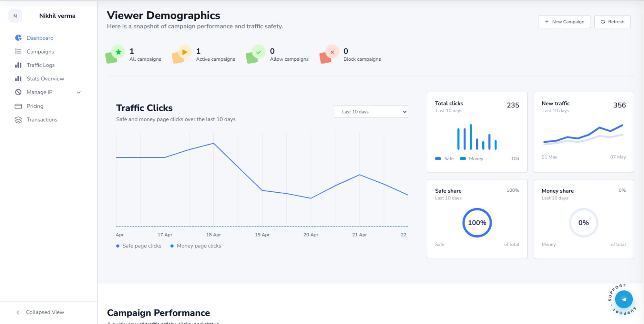Click the Traffic Logs bar chart icon
Image resolution: width=644 pixels, height=324 pixels.
(18, 65)
